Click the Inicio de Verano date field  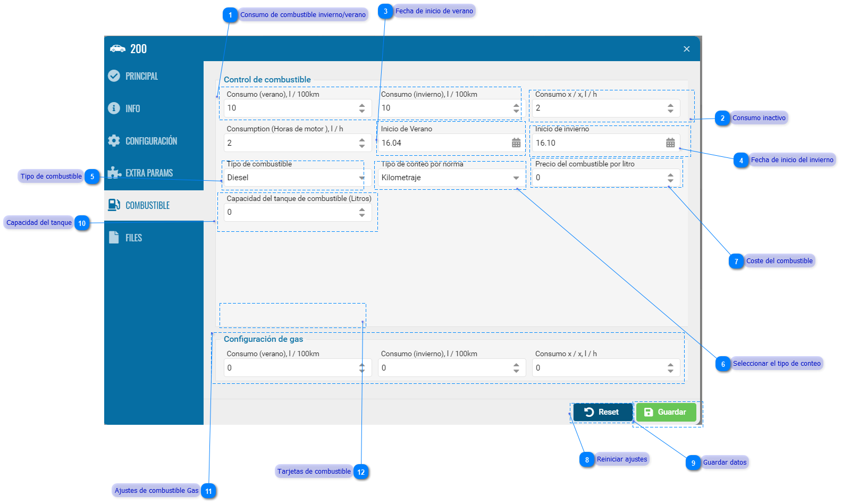452,143
